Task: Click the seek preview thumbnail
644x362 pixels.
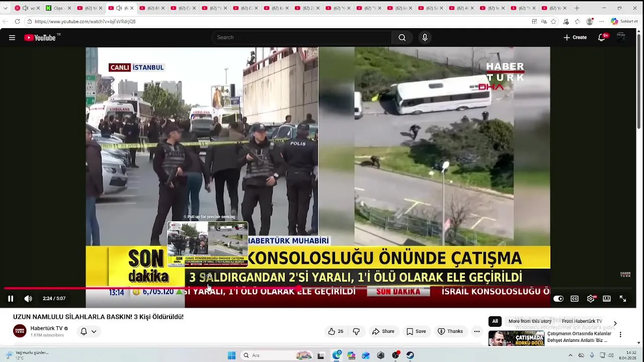Action: pos(208,244)
